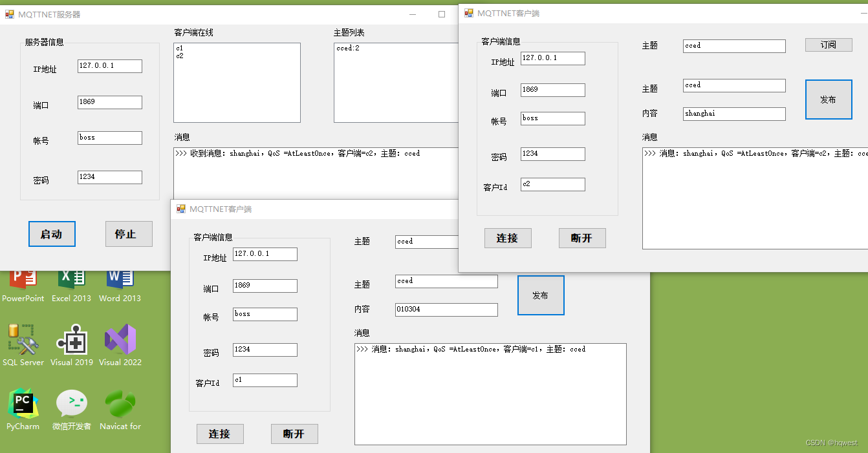Launch SQL Server desktop icon
This screenshot has width=868, height=453.
tap(23, 345)
